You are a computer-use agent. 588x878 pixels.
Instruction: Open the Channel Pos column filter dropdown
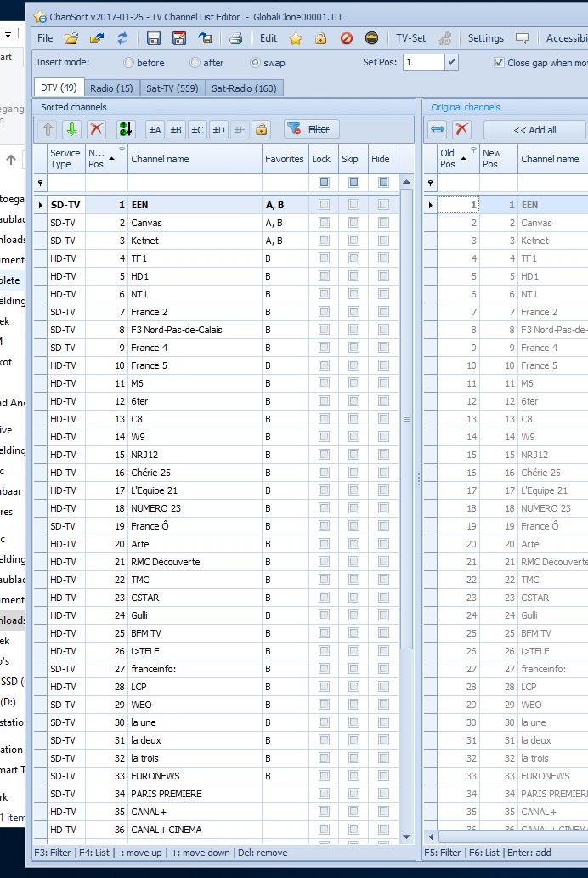[x=122, y=150]
